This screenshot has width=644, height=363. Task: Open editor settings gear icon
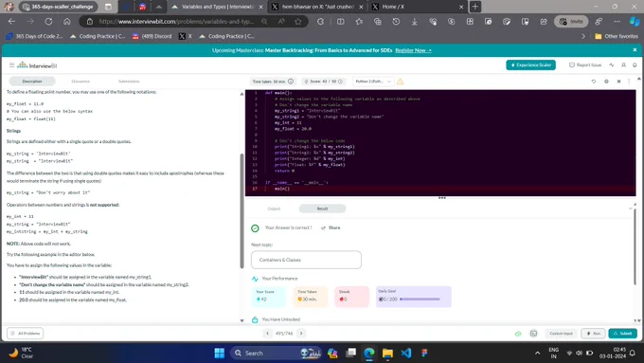tap(606, 82)
